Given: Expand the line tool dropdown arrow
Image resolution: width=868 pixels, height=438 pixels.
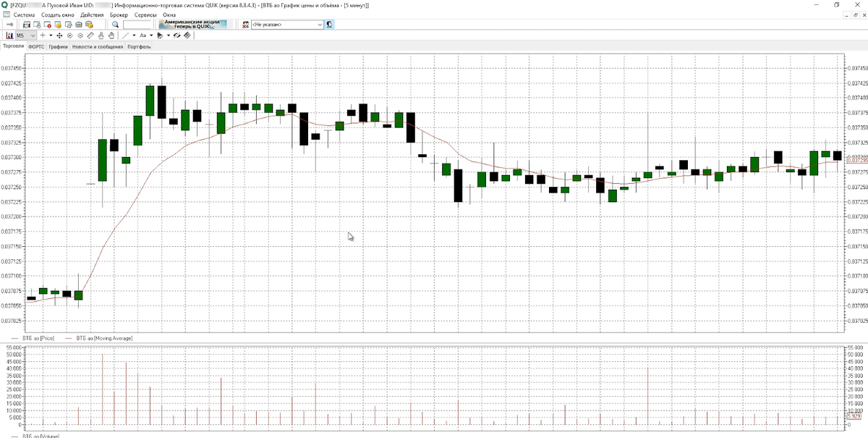Looking at the screenshot, I should (134, 35).
